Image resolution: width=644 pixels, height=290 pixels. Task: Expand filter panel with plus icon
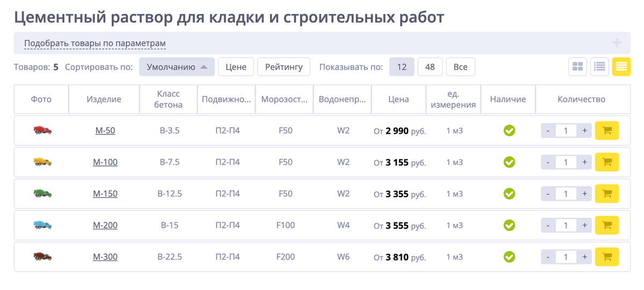point(617,43)
